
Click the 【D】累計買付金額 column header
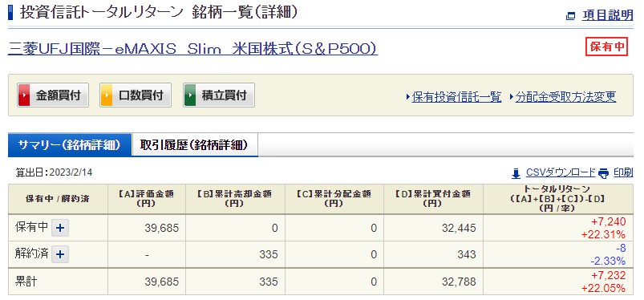pos(433,199)
